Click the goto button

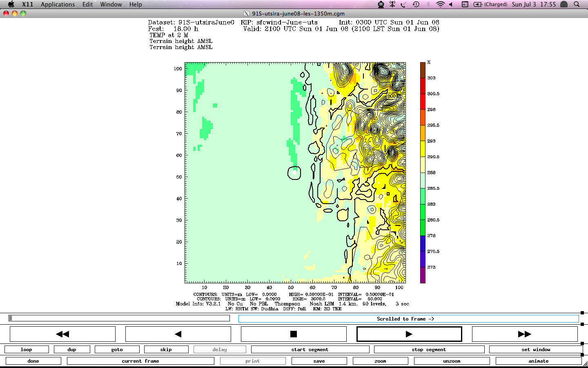[x=117, y=350]
